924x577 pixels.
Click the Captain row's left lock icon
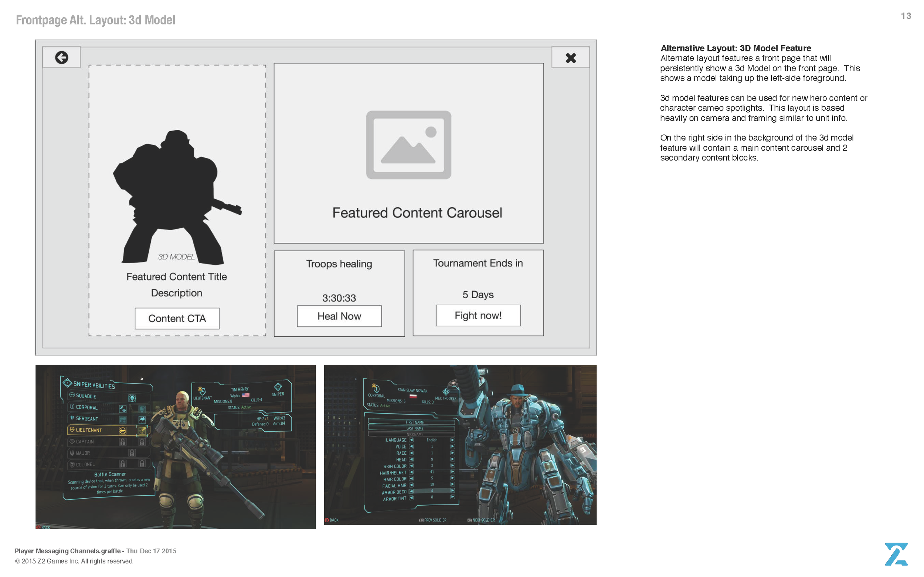tap(122, 442)
